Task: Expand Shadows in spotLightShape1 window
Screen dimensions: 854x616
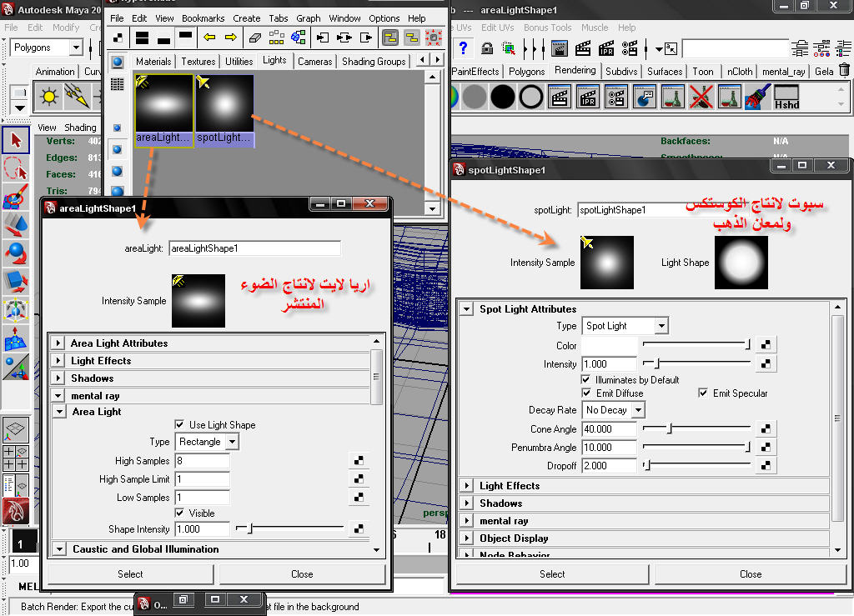Action: click(x=466, y=503)
